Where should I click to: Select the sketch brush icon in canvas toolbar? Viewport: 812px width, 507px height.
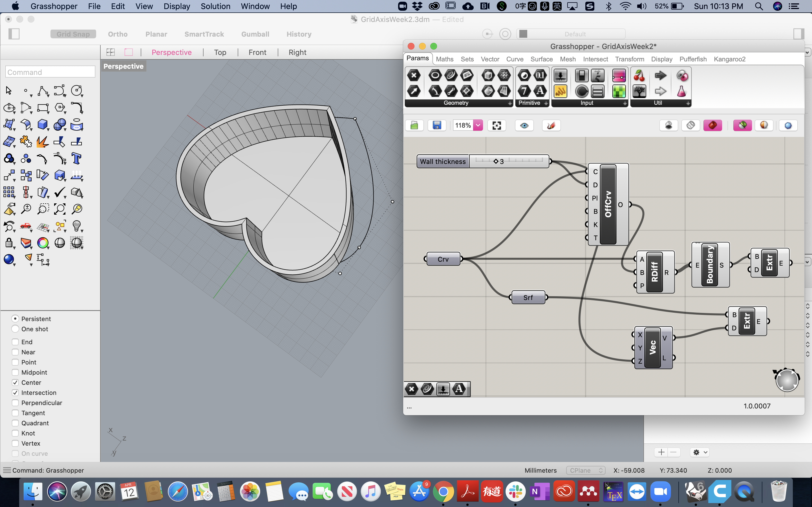click(551, 125)
